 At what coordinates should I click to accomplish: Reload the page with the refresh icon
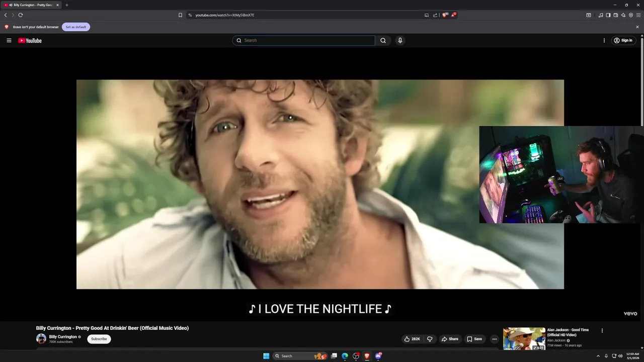coord(21,15)
